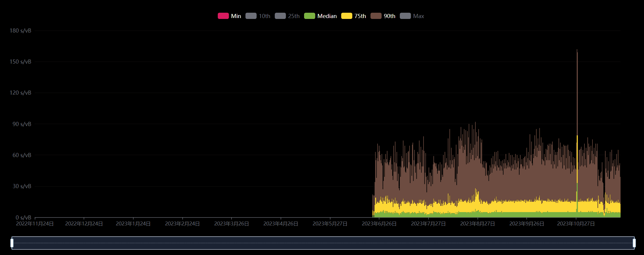
Task: Click the 2023年6月26日 x-axis date label
Action: [x=379, y=224]
